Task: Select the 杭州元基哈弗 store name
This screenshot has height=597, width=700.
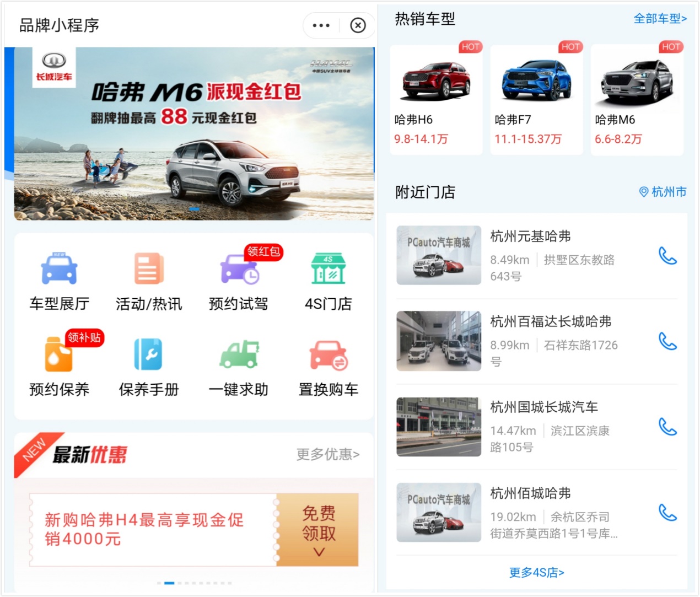Action: pyautogui.click(x=531, y=236)
